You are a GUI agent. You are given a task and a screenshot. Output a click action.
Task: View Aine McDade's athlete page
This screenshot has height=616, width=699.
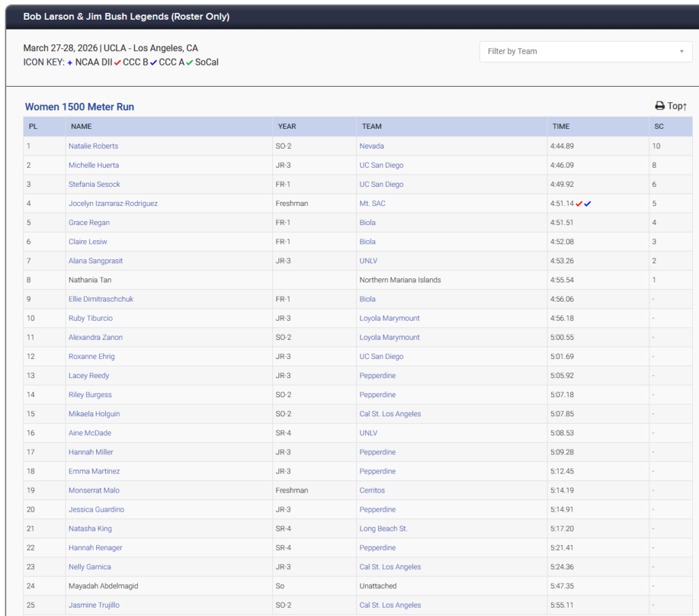click(89, 432)
